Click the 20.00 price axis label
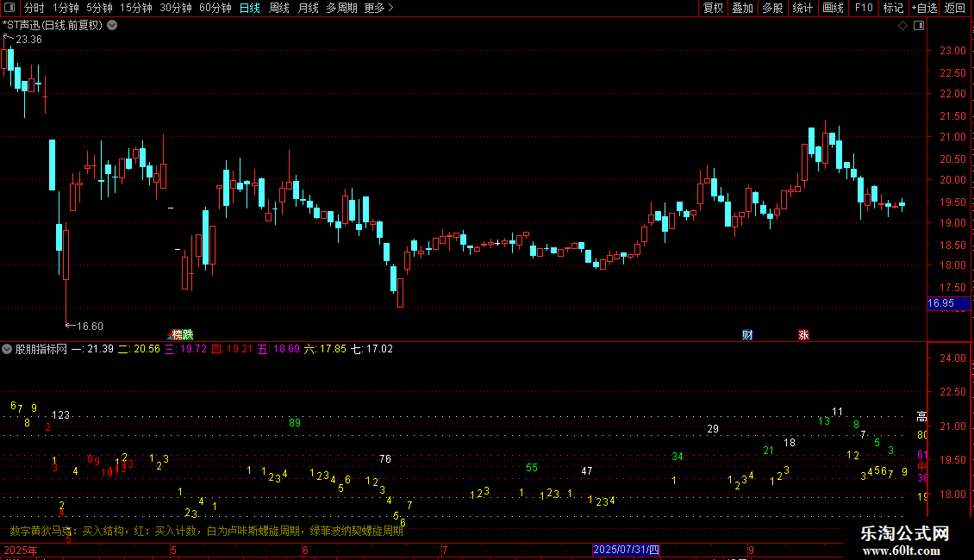The width and height of the screenshot is (974, 560). coord(952,180)
